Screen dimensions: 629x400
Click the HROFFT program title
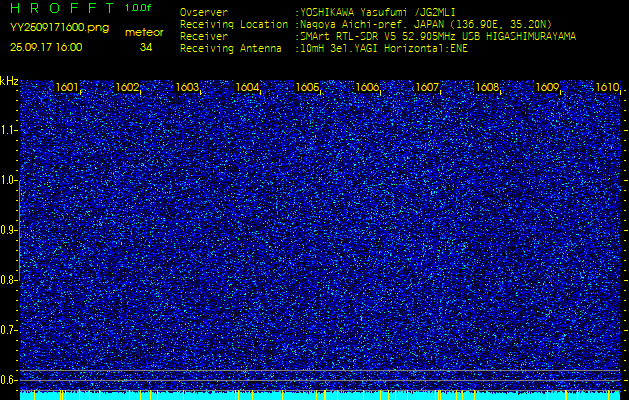click(62, 8)
